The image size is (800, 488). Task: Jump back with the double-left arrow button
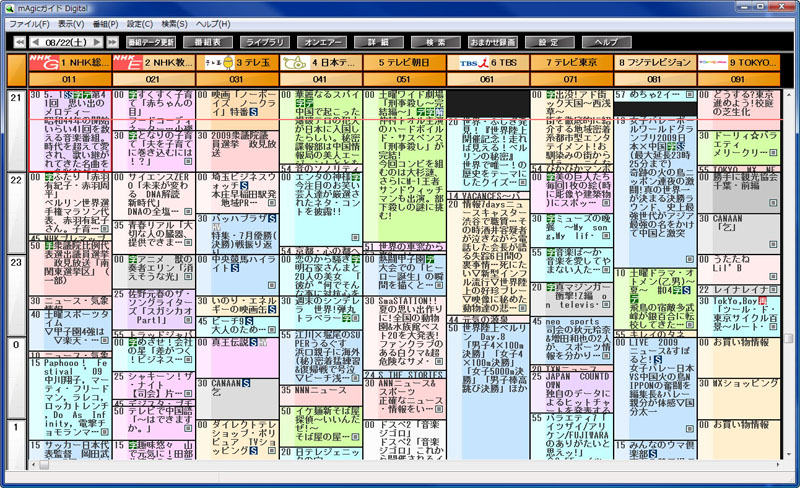pyautogui.click(x=19, y=42)
